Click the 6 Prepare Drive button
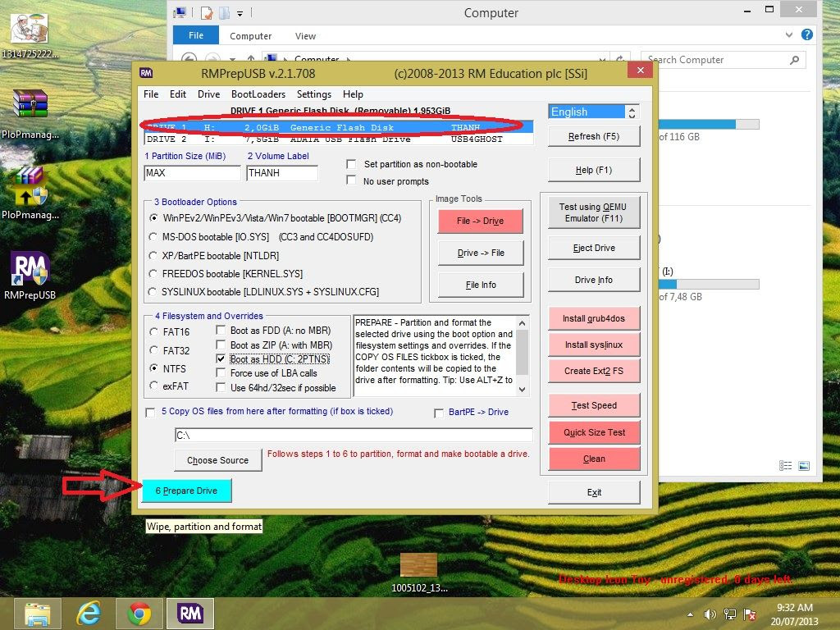The height and width of the screenshot is (630, 840). click(186, 491)
